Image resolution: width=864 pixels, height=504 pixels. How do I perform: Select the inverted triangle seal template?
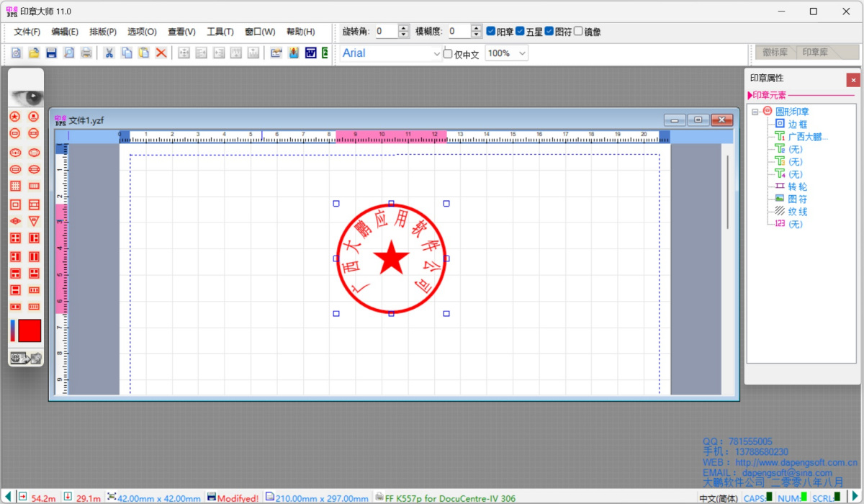34,221
